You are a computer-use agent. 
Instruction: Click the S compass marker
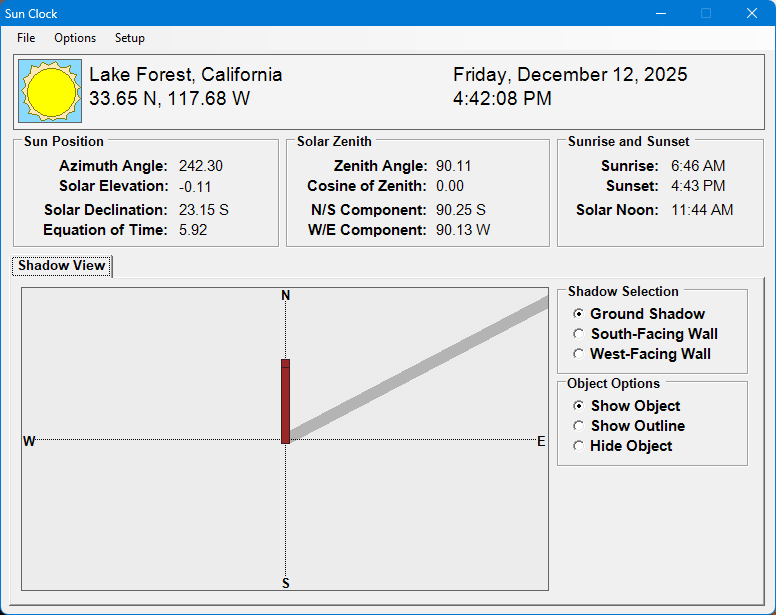286,583
